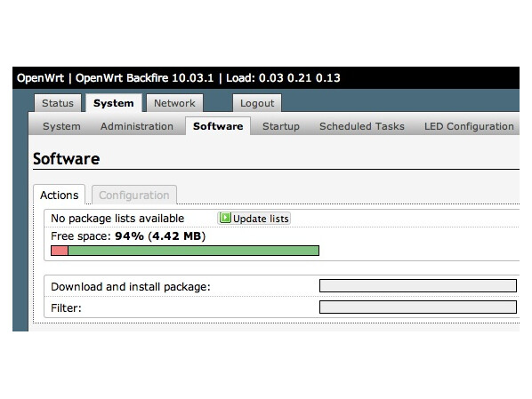
Task: Click the Software page heading
Action: [67, 159]
